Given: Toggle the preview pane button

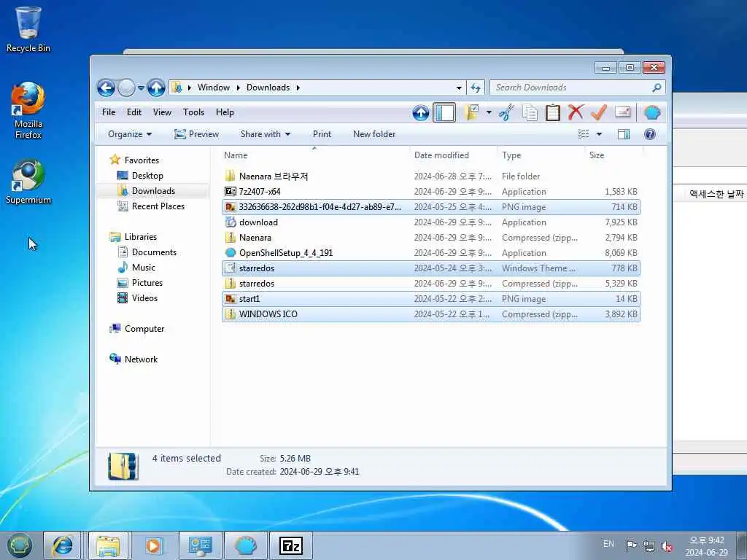Looking at the screenshot, I should coord(624,134).
